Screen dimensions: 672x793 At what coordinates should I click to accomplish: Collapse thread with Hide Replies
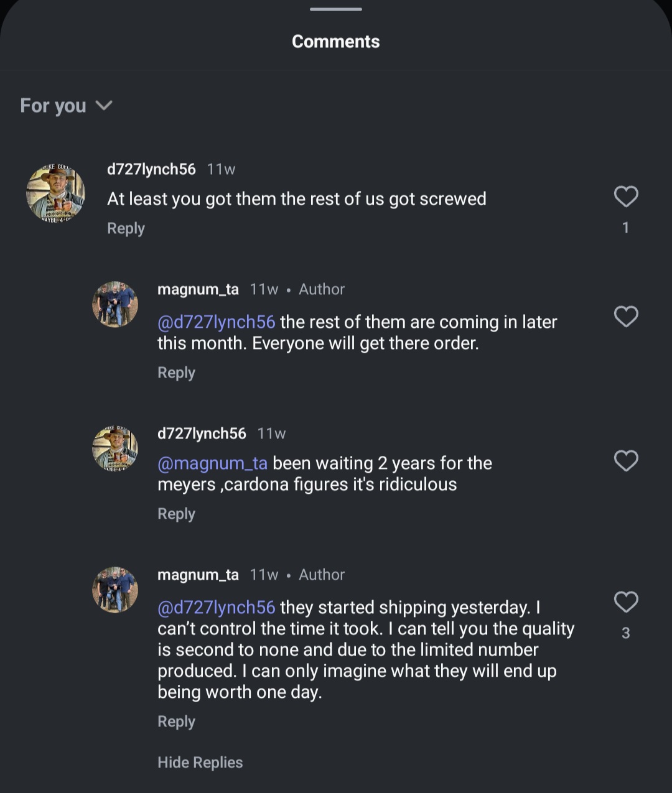[200, 763]
